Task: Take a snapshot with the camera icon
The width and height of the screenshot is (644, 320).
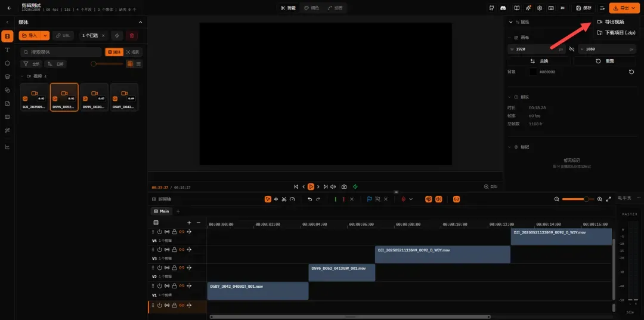Action: 344,187
